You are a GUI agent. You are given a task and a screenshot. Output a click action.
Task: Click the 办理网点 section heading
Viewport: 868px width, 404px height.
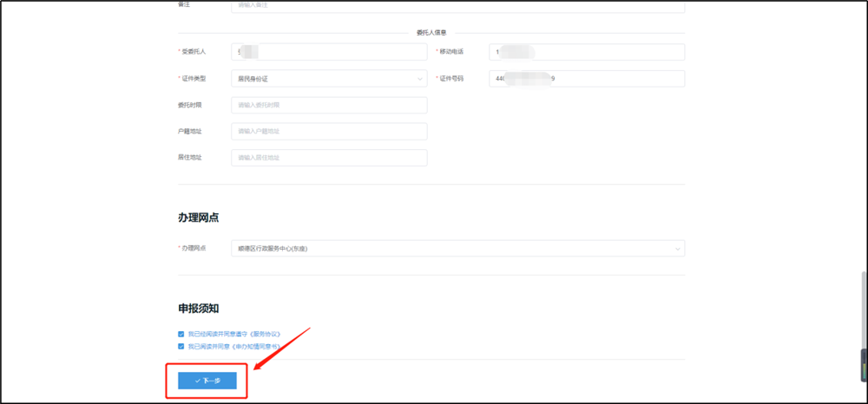click(x=198, y=218)
